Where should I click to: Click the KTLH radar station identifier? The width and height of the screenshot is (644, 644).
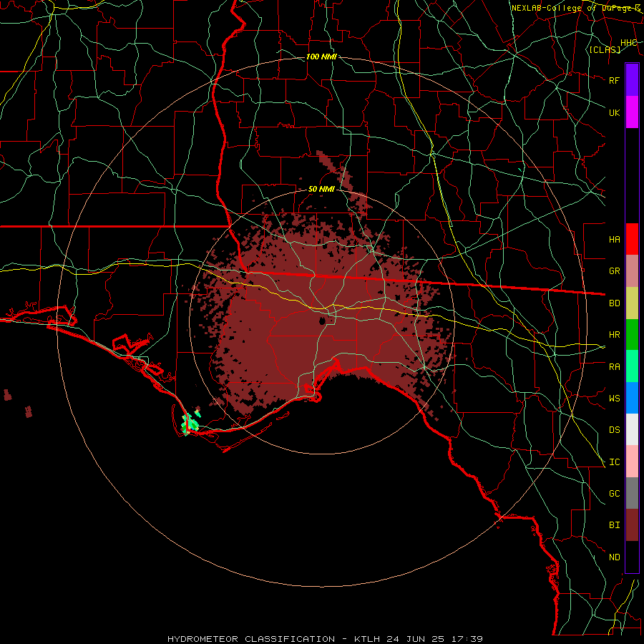coord(367,639)
